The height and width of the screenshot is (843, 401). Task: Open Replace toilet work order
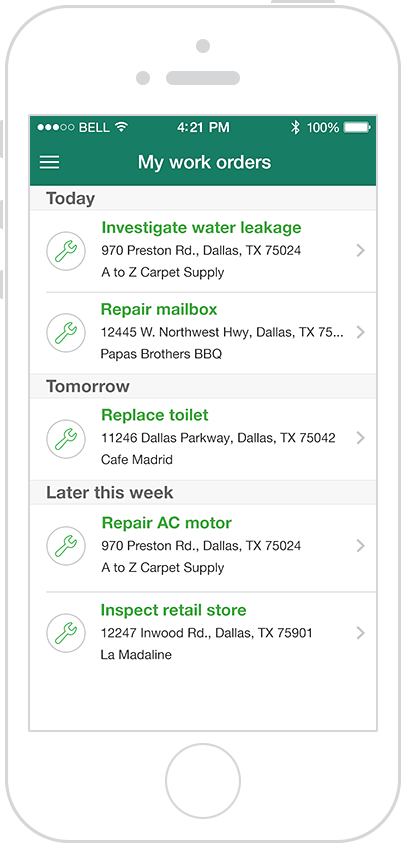[x=203, y=439]
